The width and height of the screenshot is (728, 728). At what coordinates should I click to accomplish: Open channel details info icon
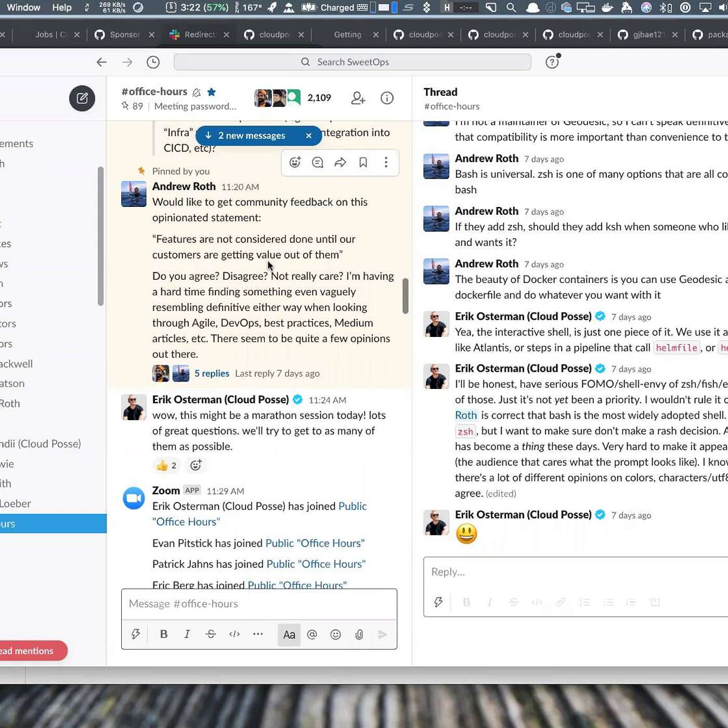pyautogui.click(x=387, y=98)
